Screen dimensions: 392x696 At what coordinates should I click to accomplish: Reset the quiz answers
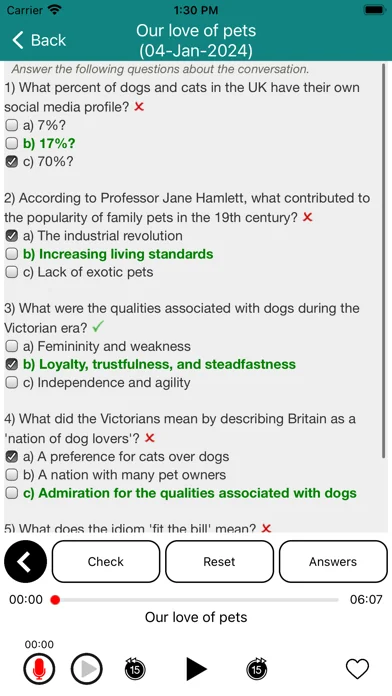[x=219, y=562]
